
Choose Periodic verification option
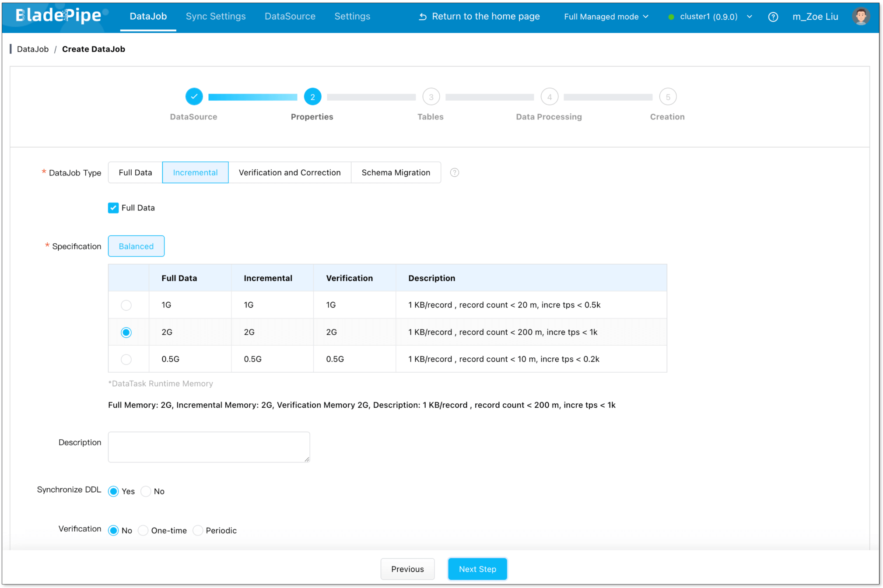click(198, 530)
